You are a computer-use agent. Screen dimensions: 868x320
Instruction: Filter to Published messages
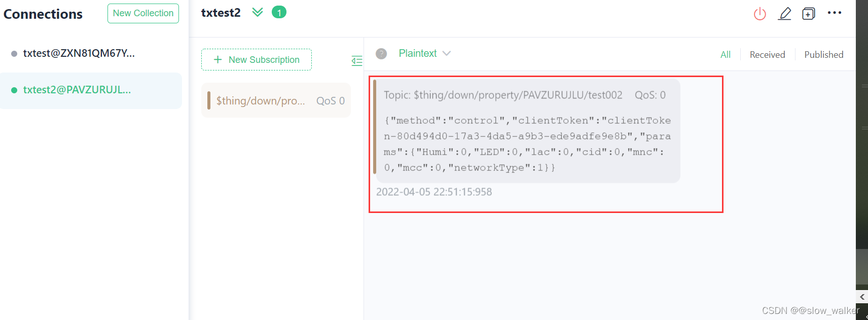(x=824, y=55)
